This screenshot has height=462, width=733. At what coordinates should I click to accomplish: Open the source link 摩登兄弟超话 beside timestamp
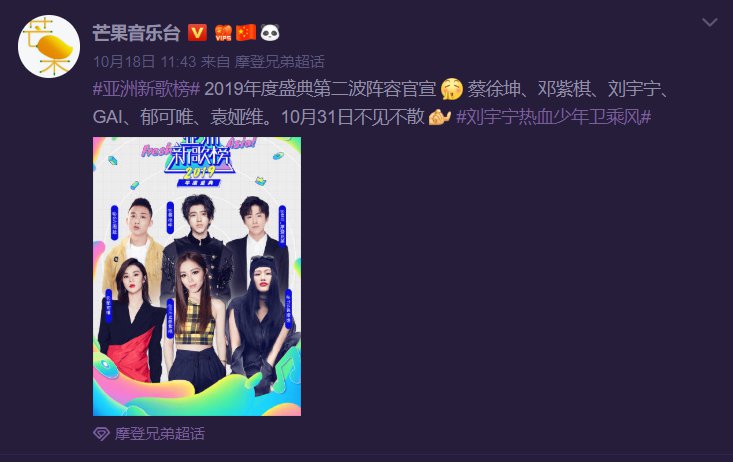(280, 62)
